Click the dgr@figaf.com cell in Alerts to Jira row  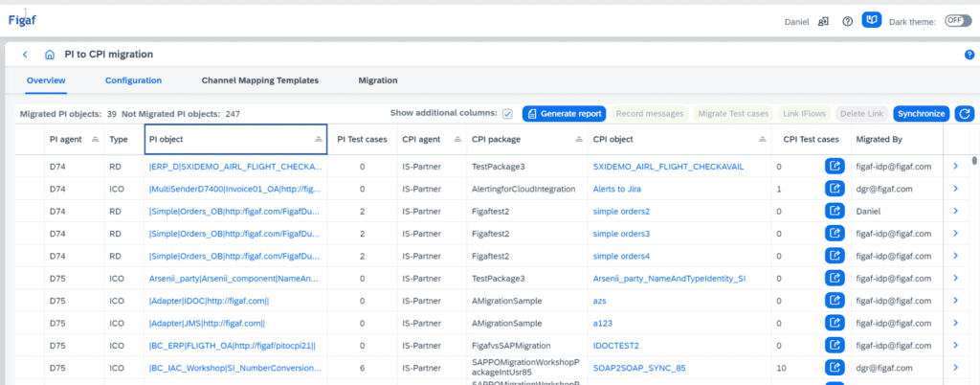click(x=884, y=189)
